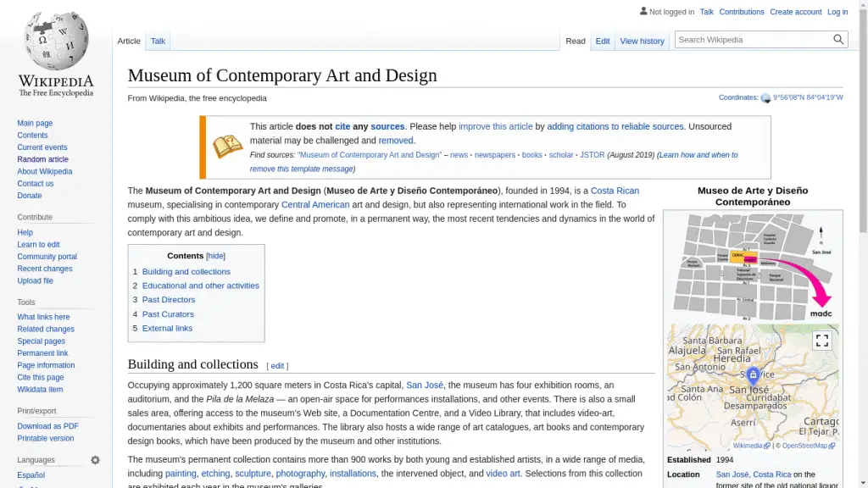868x488 pixels.
Task: Open Random article link
Action: click(x=42, y=159)
